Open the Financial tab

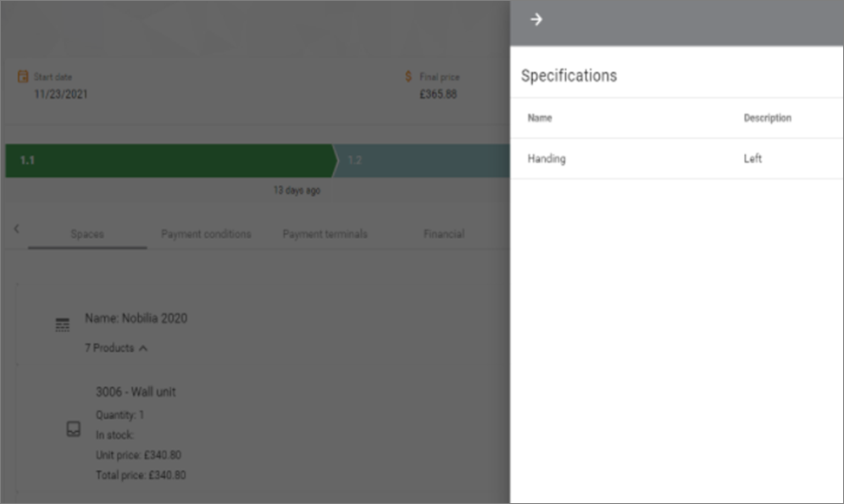(444, 234)
